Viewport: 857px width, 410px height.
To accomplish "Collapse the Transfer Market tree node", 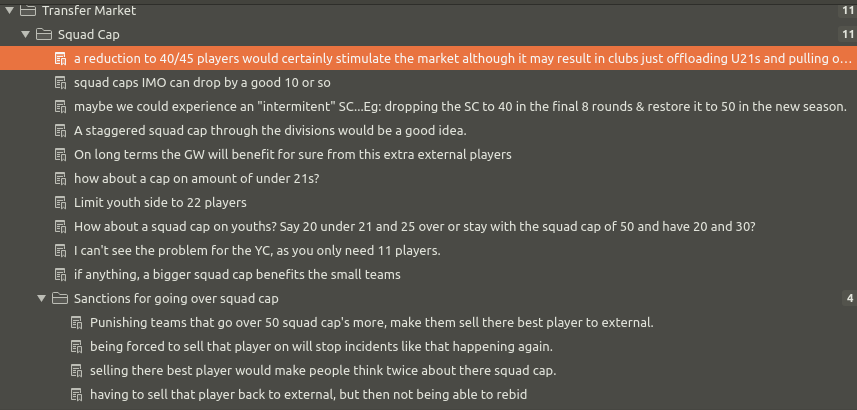I will [10, 11].
